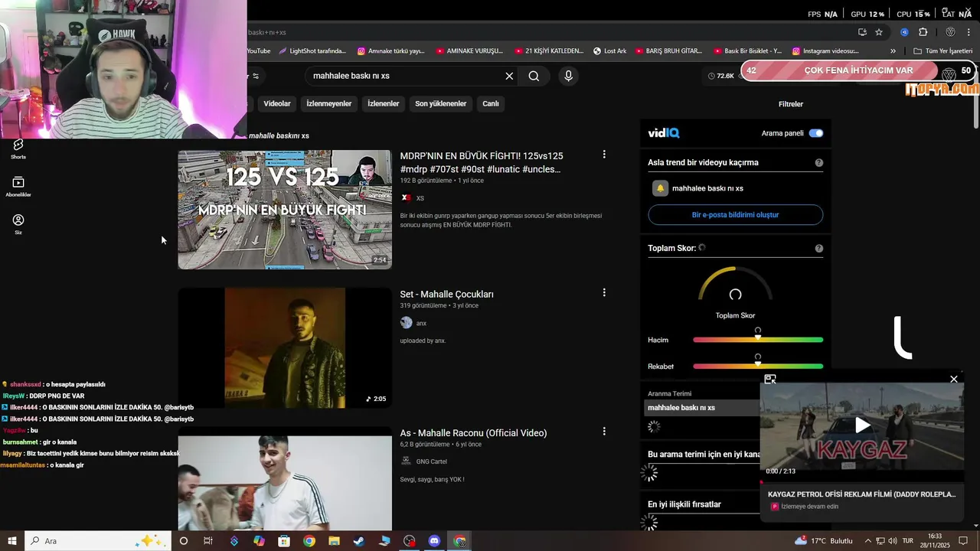This screenshot has height=551, width=980.
Task: Open the 17°C Bulutlu weather widget
Action: click(824, 541)
